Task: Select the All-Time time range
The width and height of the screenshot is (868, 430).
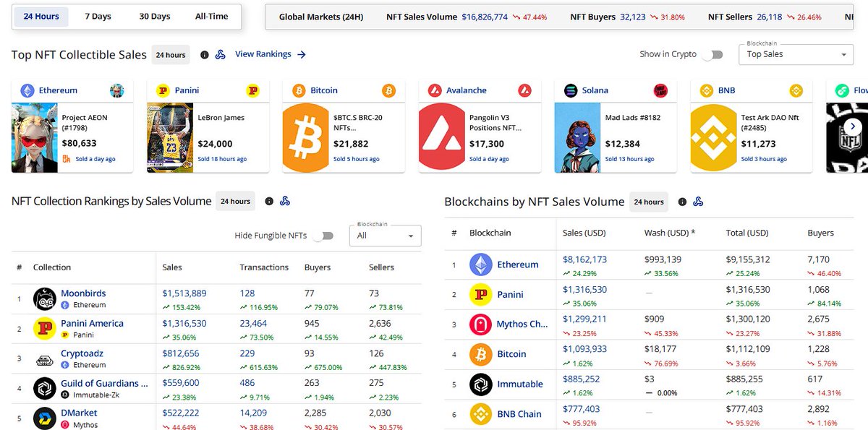Action: coord(211,15)
